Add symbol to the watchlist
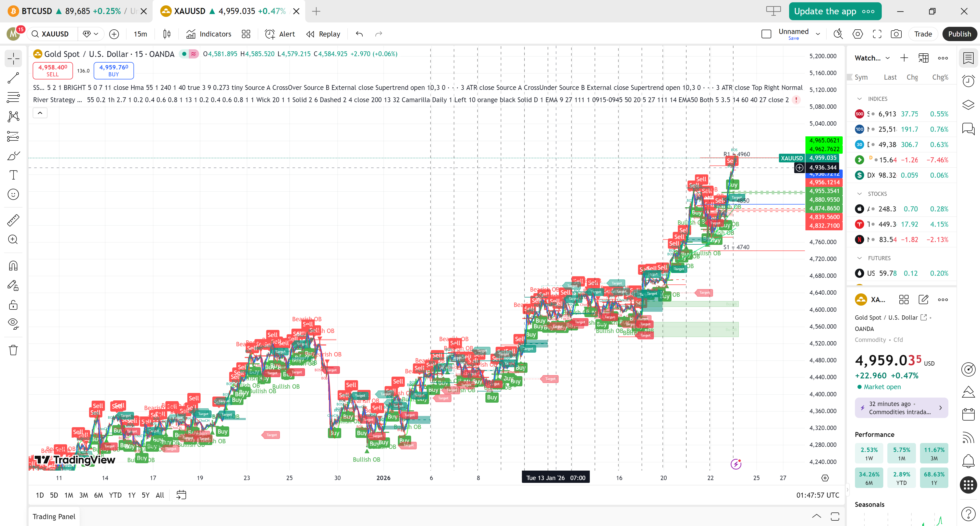The width and height of the screenshot is (980, 526). coord(904,58)
